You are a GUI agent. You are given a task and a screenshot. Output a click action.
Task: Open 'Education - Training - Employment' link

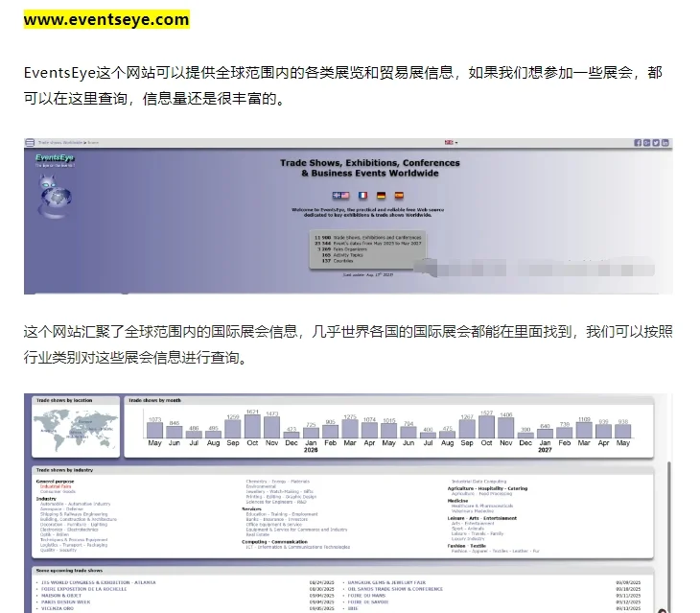click(282, 514)
